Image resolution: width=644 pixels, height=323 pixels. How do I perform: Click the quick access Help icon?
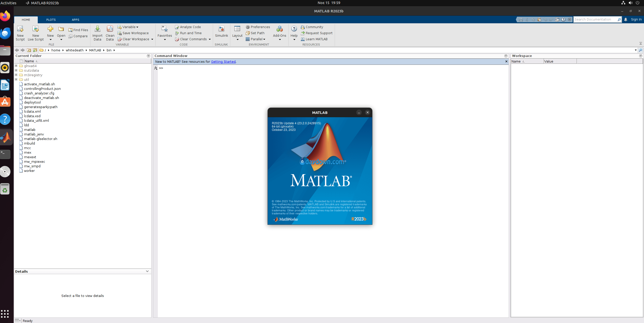(563, 19)
